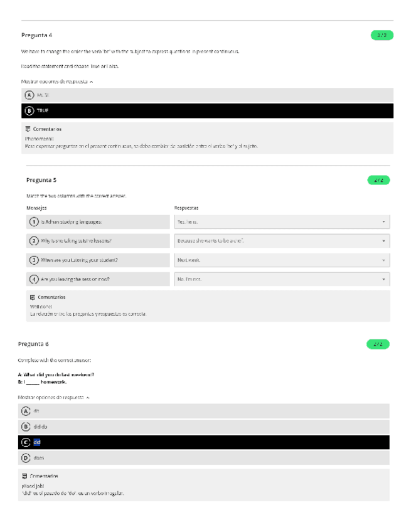Click the circled number 3 message icon
This screenshot has width=411, height=532.
[x=34, y=260]
